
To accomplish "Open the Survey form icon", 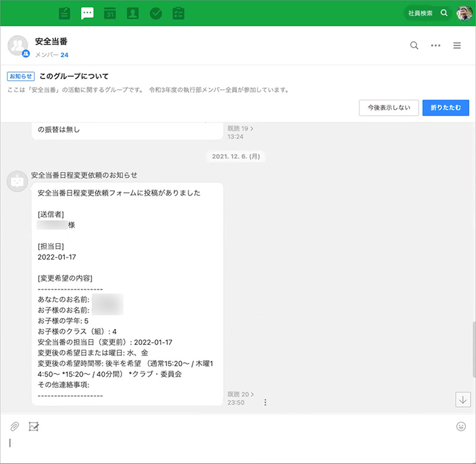I will point(178,13).
